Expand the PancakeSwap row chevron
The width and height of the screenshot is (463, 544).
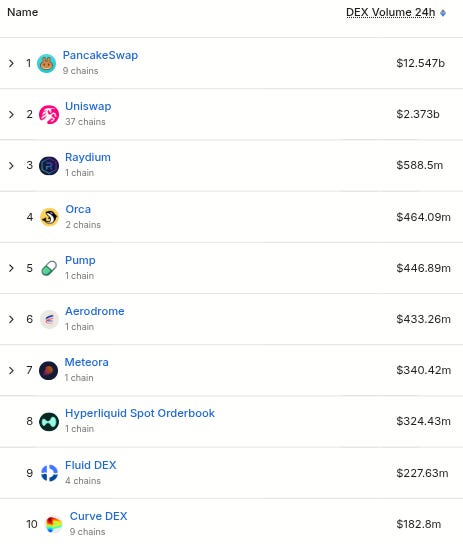(11, 63)
